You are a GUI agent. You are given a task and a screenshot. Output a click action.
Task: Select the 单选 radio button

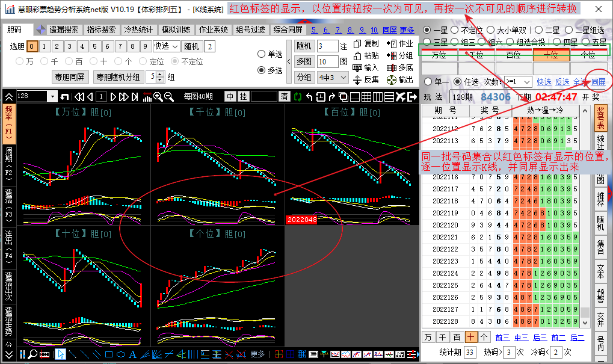click(262, 54)
